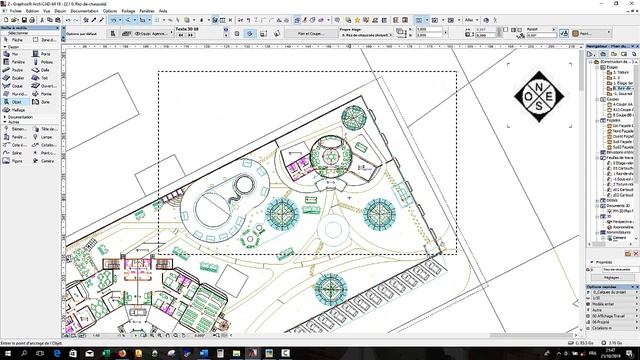The image size is (640, 360).
Task: Click the Undo arrow icon
Action: tap(68, 20)
